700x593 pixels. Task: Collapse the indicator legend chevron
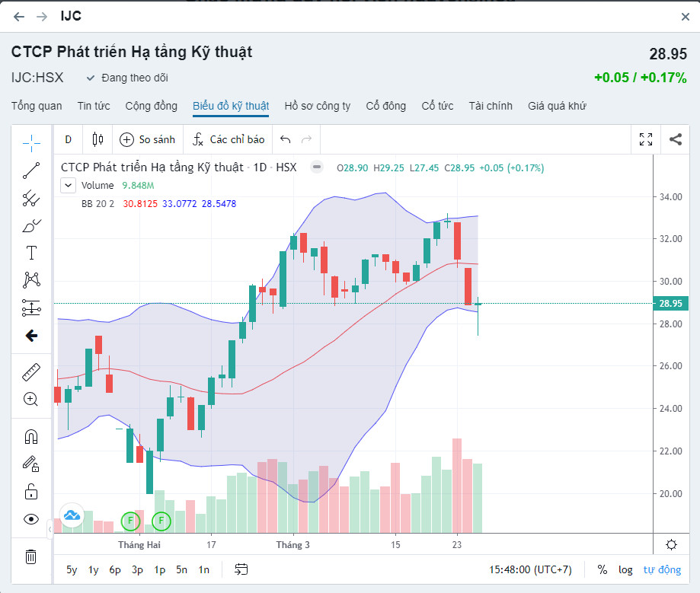[69, 185]
